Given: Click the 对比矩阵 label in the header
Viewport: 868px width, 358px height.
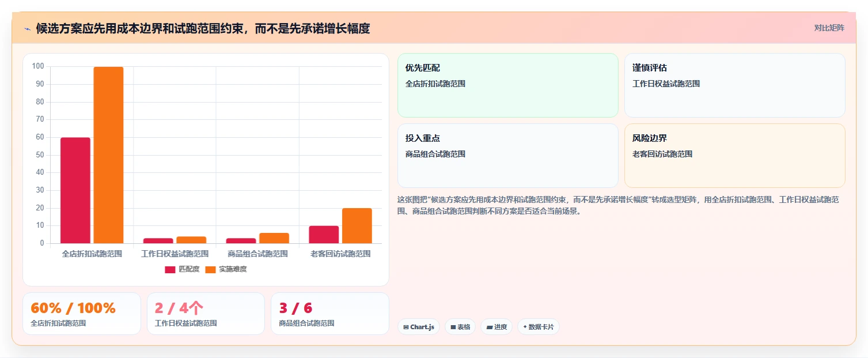Looking at the screenshot, I should 829,28.
